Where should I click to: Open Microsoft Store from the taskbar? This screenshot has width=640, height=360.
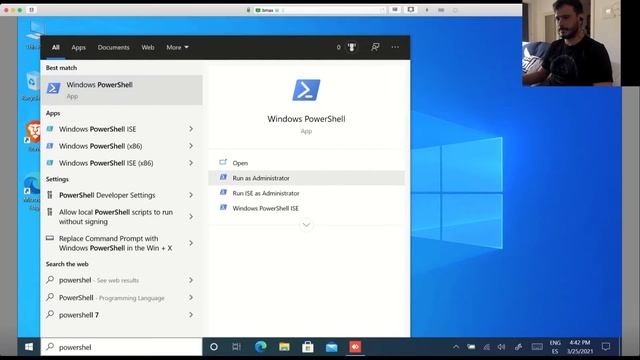point(308,347)
